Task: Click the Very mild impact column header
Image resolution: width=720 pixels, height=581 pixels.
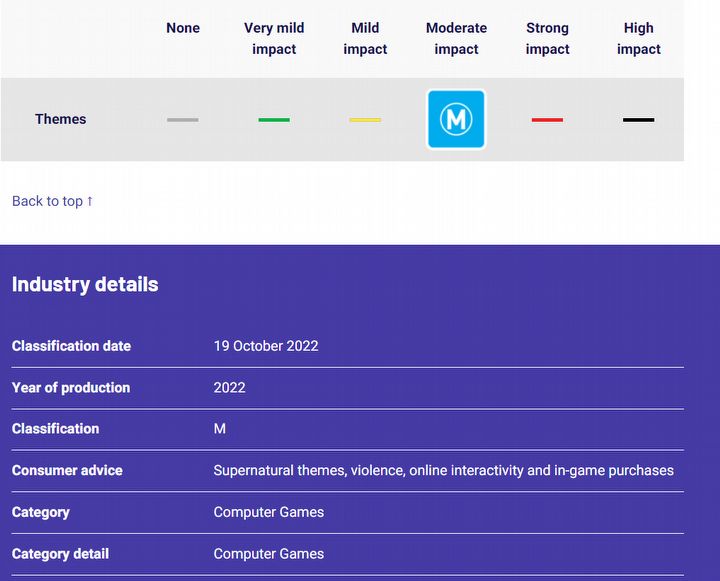Action: [274, 38]
